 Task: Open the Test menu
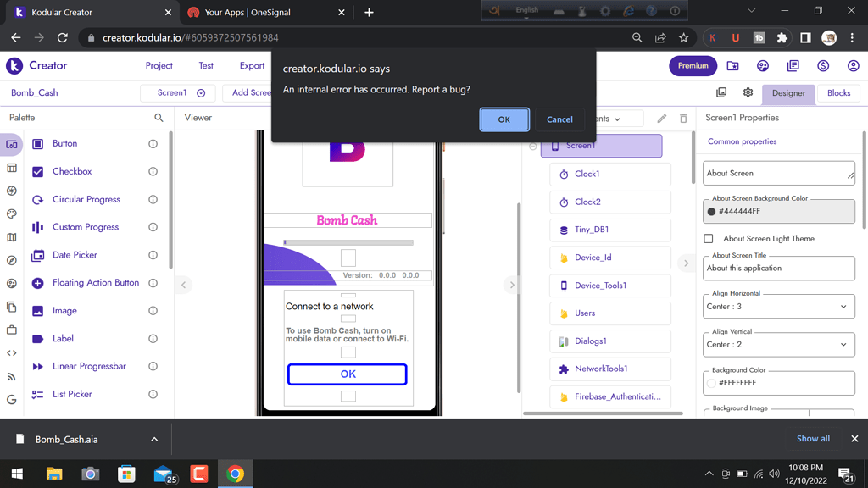pyautogui.click(x=206, y=66)
